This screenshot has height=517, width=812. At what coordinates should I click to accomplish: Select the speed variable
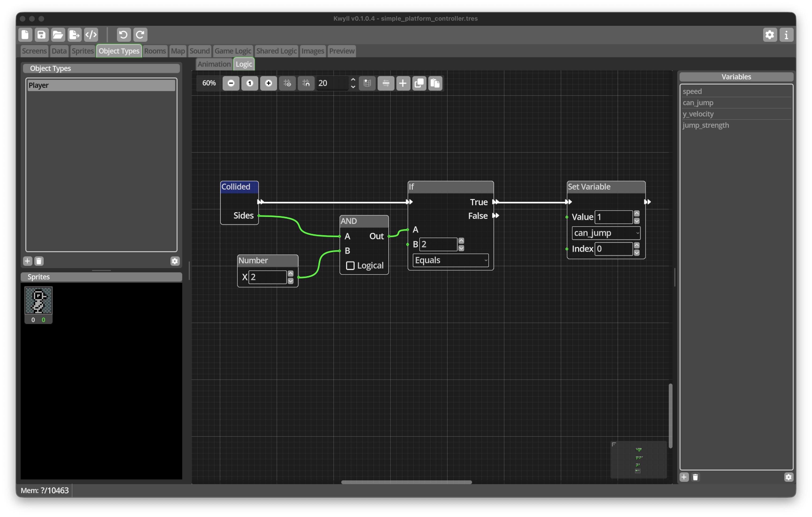tap(736, 91)
